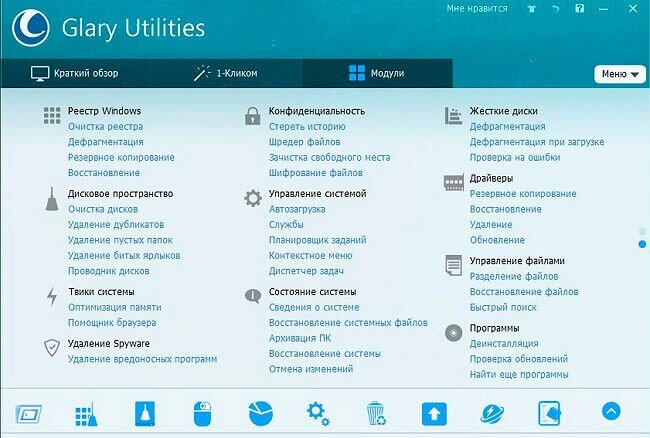650x438 pixels.
Task: Open the skin shirt icon in title bar
Action: tap(531, 9)
